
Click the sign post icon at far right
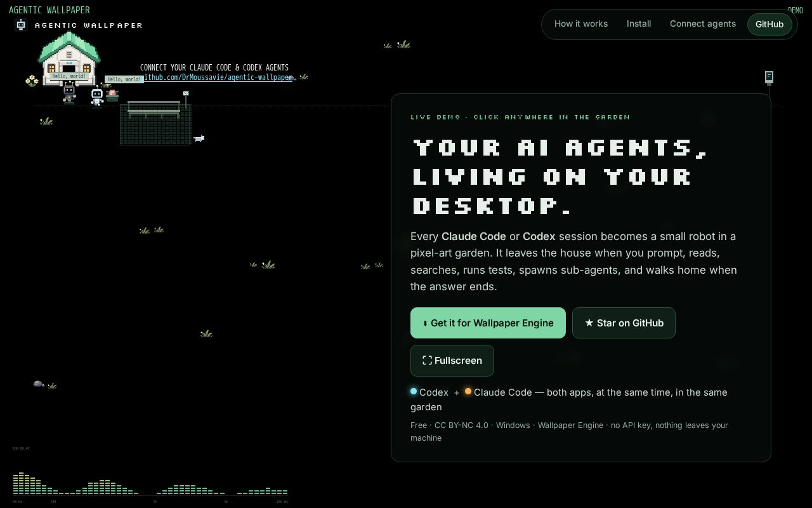click(769, 77)
